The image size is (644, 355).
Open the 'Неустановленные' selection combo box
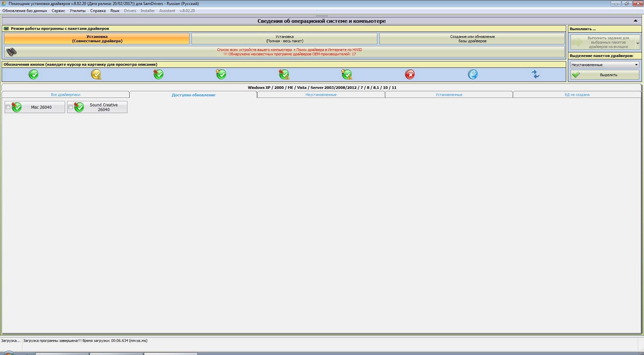[605, 65]
